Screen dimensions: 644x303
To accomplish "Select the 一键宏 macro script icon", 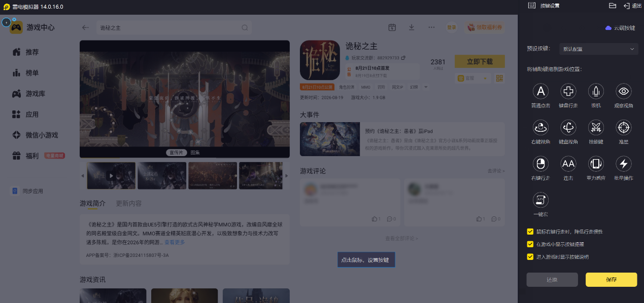I will click(x=540, y=200).
